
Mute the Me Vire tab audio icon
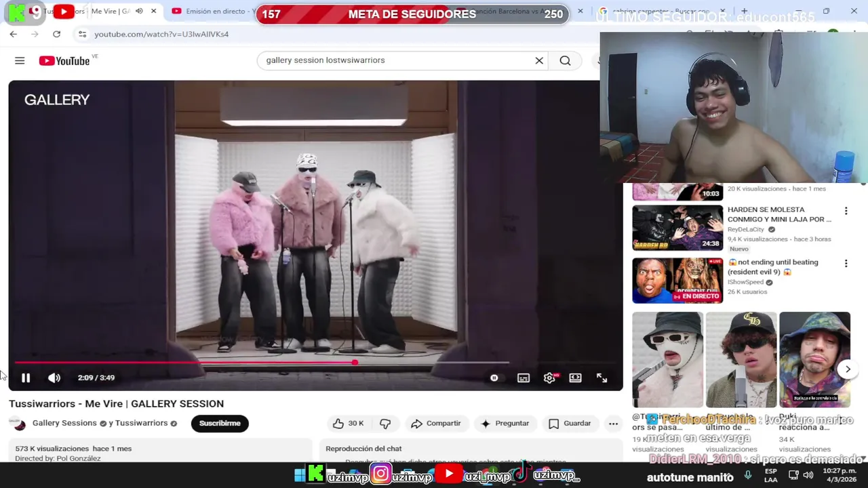pyautogui.click(x=139, y=11)
